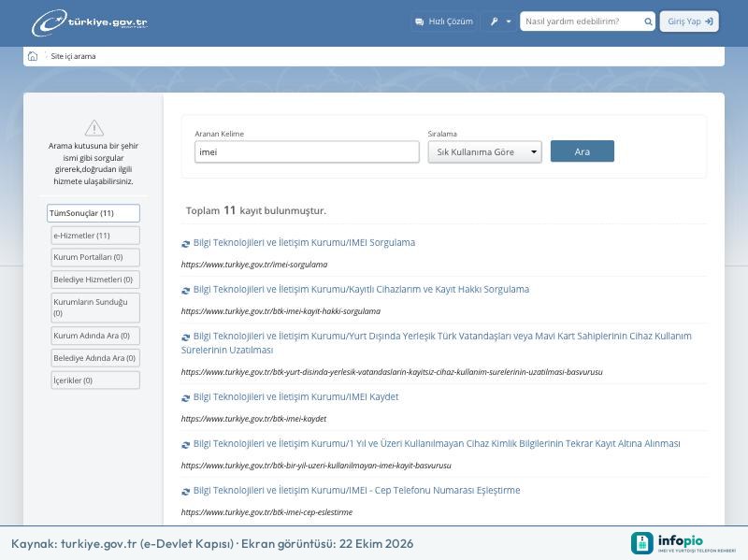Open the IMEI Kaydet result link
Screen dimensions: 748x560
(x=295, y=397)
